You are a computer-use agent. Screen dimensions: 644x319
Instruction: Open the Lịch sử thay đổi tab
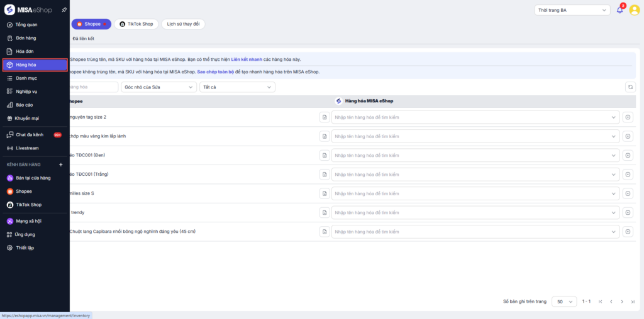(x=183, y=24)
